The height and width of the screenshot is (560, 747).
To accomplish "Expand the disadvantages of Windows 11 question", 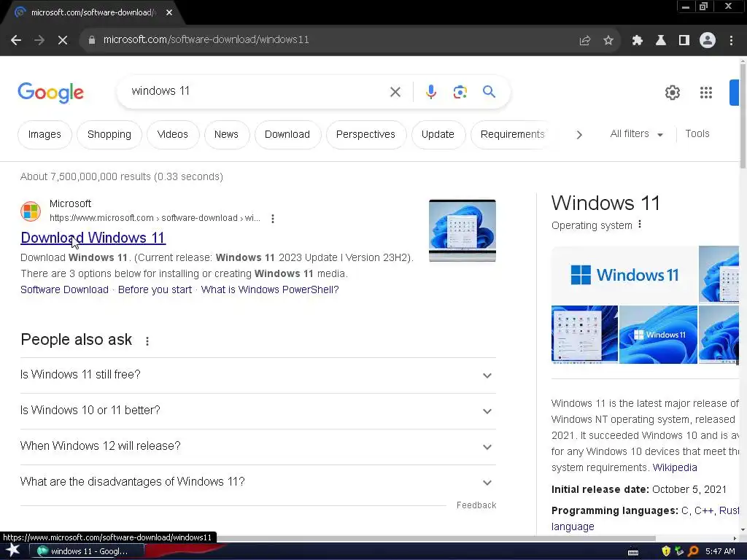I will click(x=258, y=483).
